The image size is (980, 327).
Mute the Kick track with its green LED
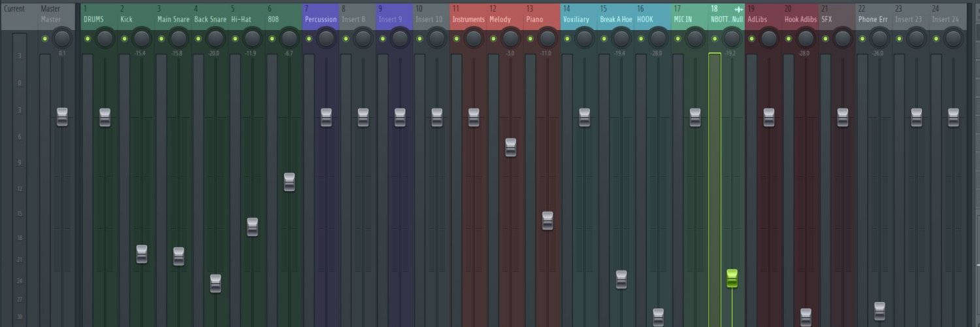[x=124, y=39]
